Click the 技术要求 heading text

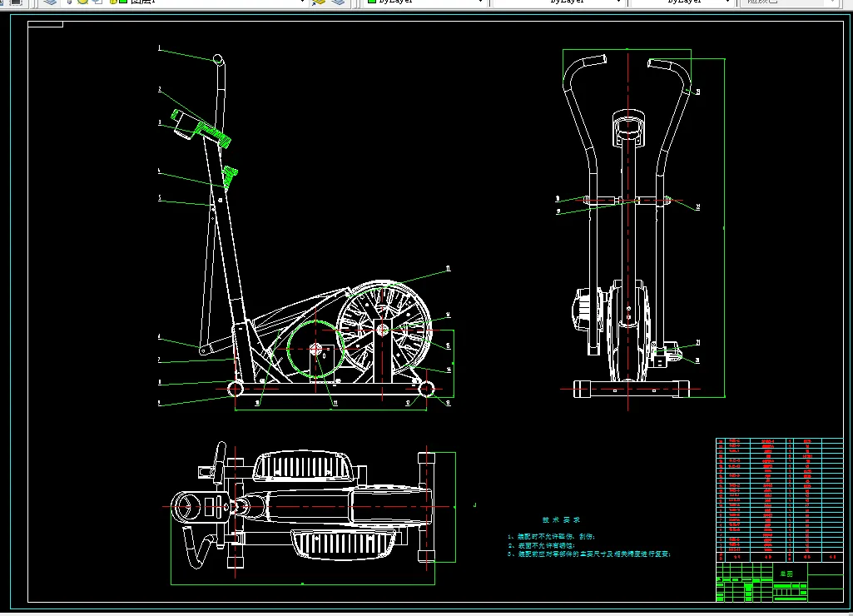[560, 519]
